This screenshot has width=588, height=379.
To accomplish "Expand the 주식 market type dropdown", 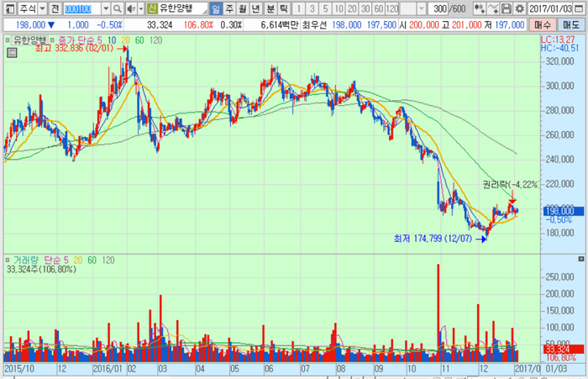I will pos(42,8).
